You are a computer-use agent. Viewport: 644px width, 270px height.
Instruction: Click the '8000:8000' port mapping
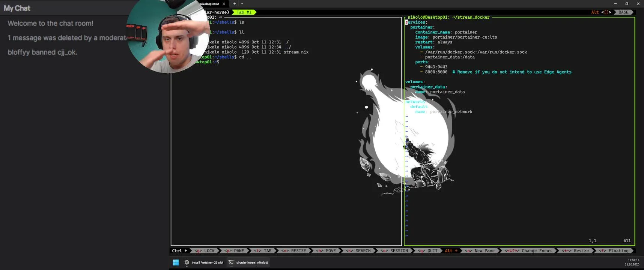[436, 72]
